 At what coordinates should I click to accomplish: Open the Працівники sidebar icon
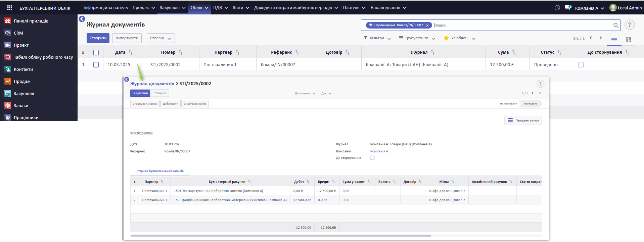click(8, 117)
